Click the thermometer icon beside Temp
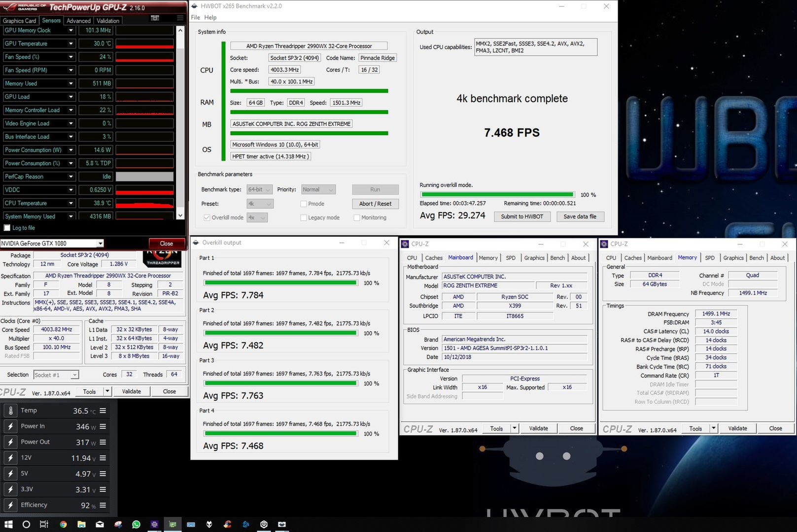This screenshot has height=532, width=797. [10, 410]
